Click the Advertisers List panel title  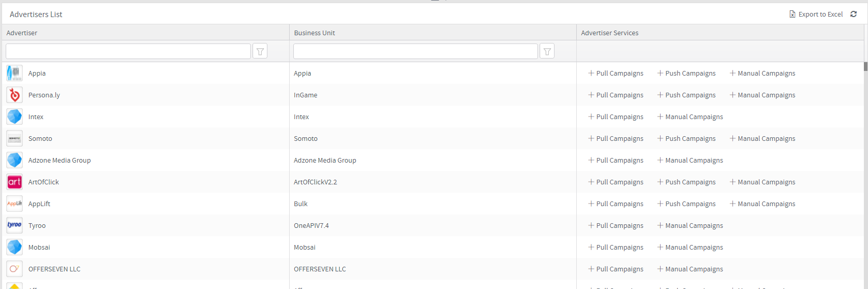(x=36, y=15)
